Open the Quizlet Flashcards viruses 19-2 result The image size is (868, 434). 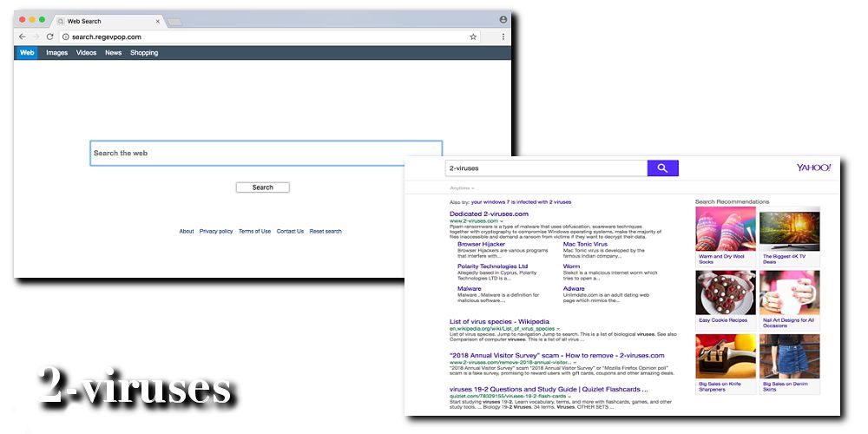[x=549, y=389]
